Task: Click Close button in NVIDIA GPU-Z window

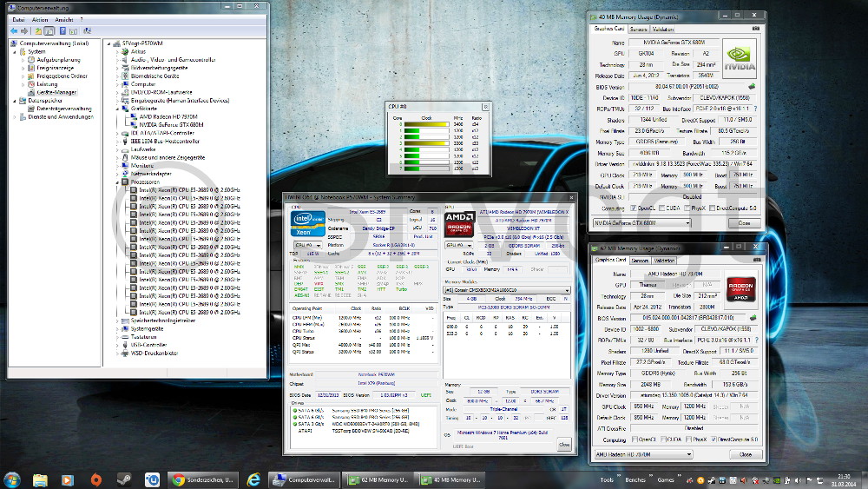Action: [744, 222]
